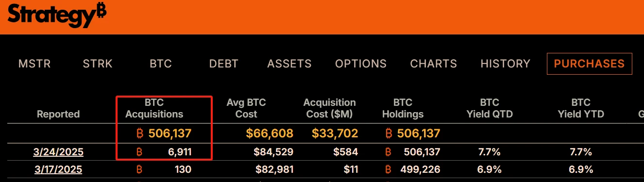Click Bitcoin icon beside orange 506,137 holdings total
The width and height of the screenshot is (644, 182).
point(388,133)
